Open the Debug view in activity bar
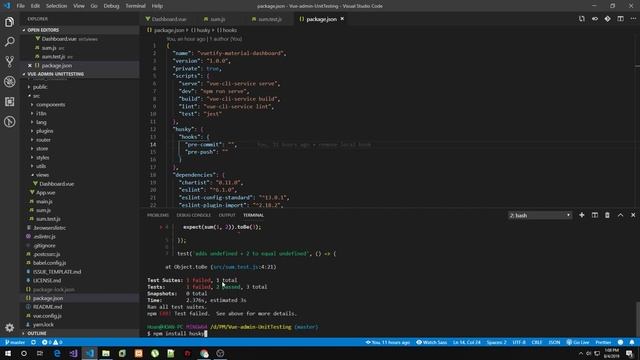The width and height of the screenshot is (640, 360). [9, 82]
